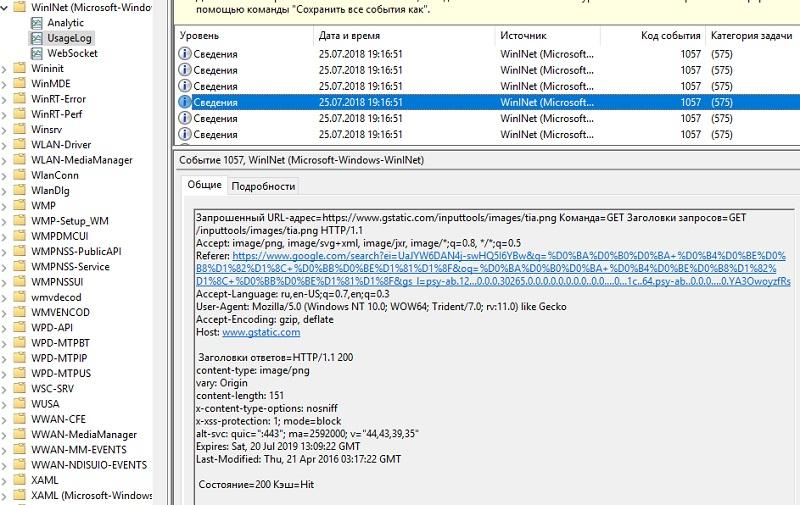The width and height of the screenshot is (800, 505).
Task: Click the info icon of highlighted event
Action: click(184, 102)
